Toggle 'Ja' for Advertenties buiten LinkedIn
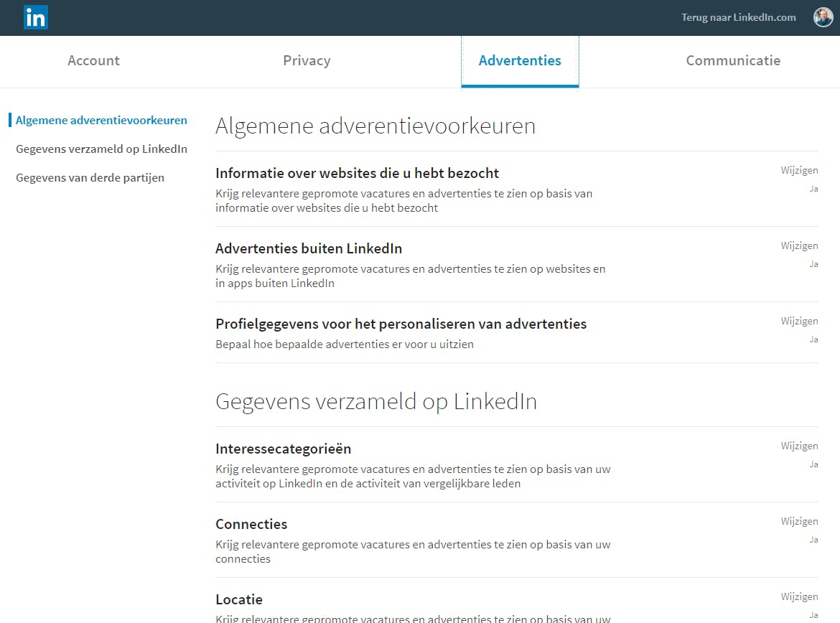840x623 pixels. 813,264
